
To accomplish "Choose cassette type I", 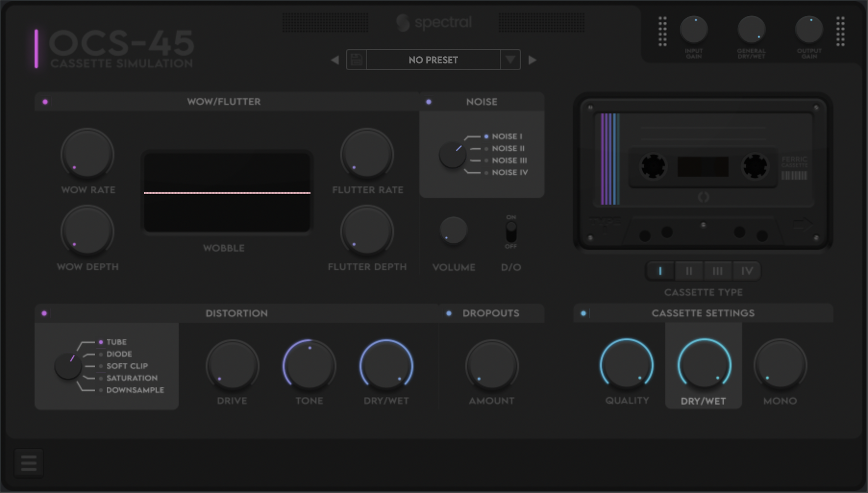I will 660,271.
